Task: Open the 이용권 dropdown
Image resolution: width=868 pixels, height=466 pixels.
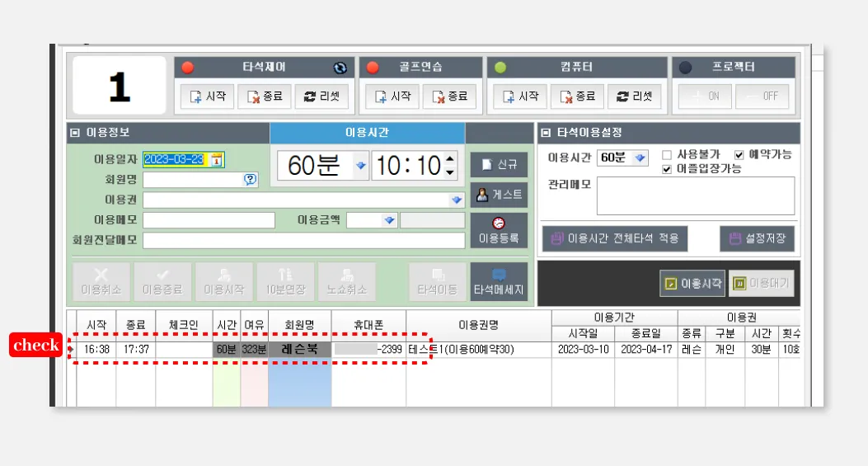Action: 456,200
